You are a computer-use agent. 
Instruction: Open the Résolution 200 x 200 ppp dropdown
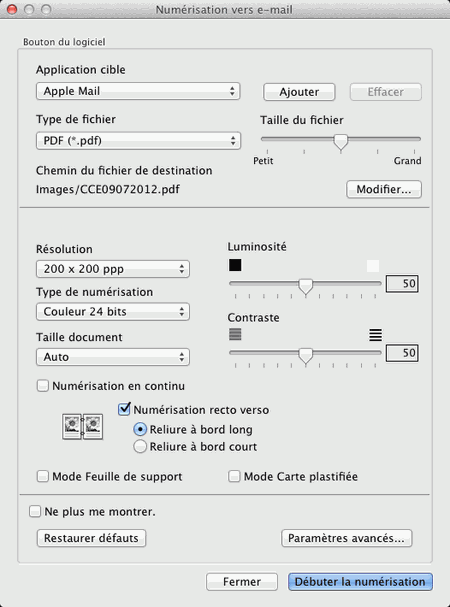[113, 269]
